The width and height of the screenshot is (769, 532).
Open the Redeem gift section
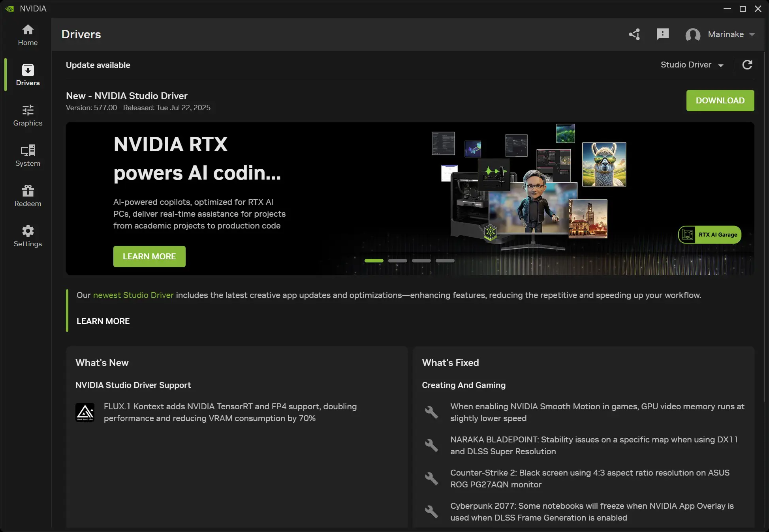pyautogui.click(x=28, y=196)
